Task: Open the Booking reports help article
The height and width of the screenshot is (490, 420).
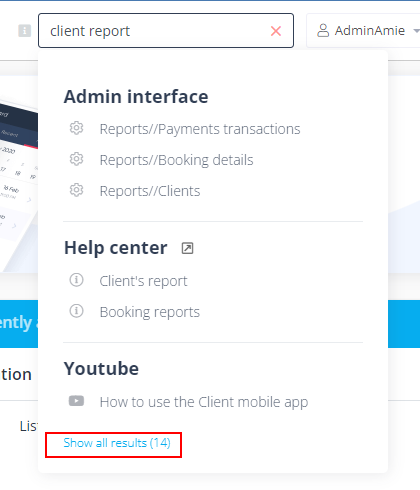Action: point(150,312)
